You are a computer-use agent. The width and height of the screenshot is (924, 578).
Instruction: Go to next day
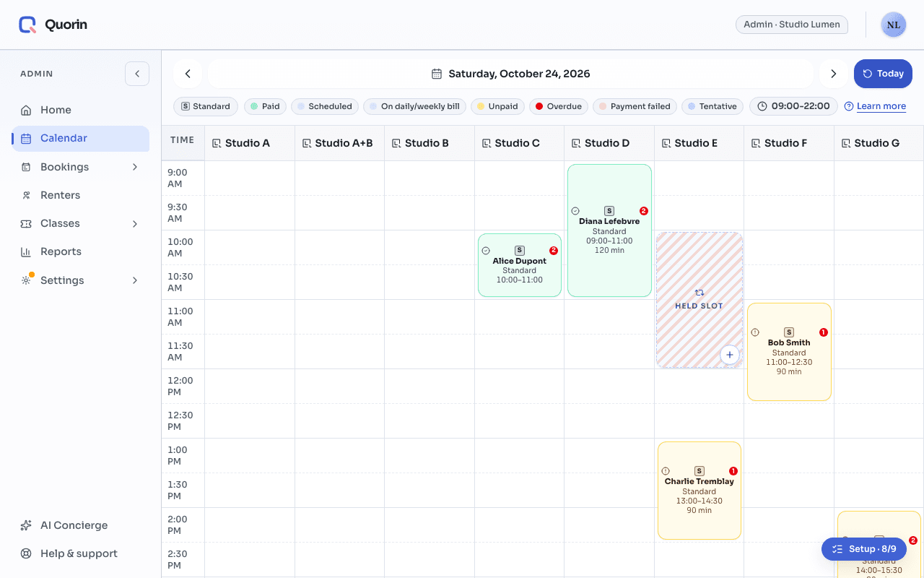point(834,74)
